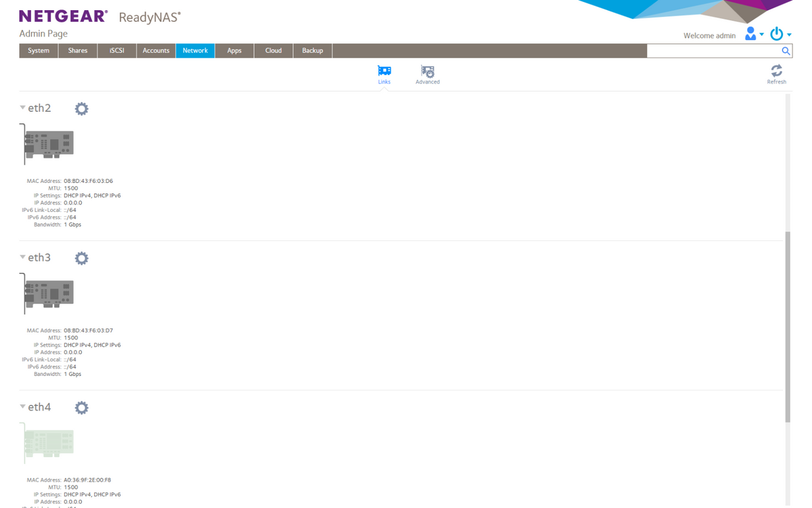Click the blue power icon

pos(777,34)
